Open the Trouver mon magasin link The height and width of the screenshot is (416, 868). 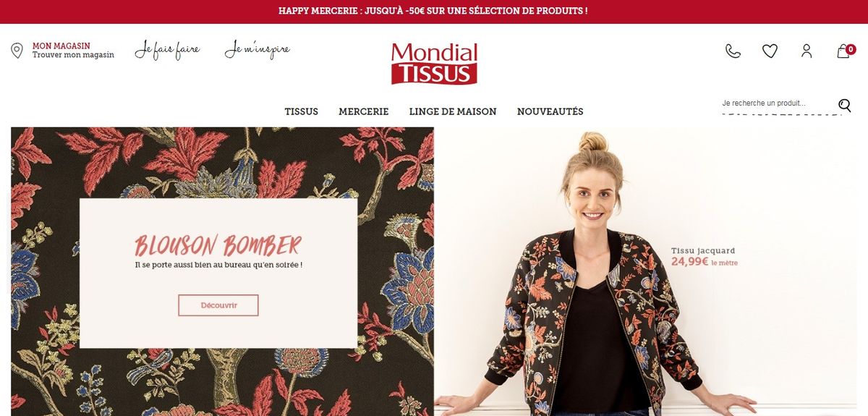(73, 55)
